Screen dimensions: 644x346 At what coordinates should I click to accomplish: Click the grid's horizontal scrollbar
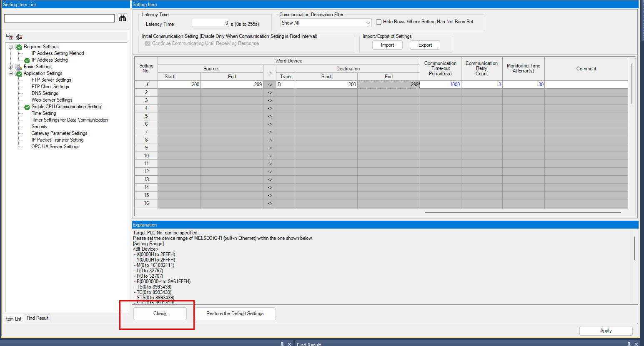pos(523,212)
